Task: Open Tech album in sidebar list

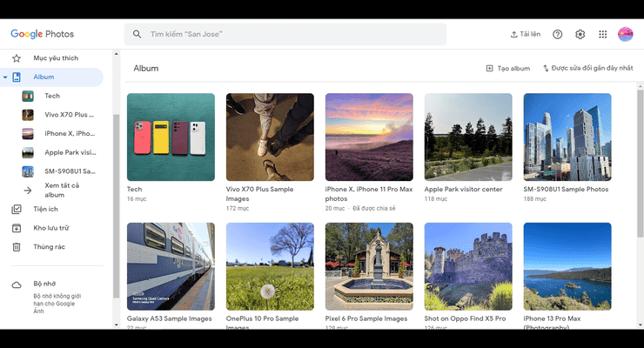Action: click(x=52, y=96)
